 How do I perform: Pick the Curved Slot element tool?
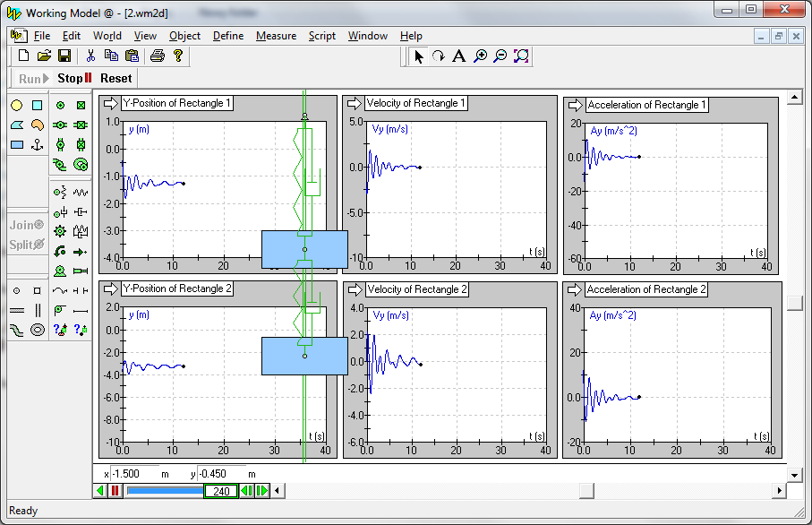[x=17, y=330]
